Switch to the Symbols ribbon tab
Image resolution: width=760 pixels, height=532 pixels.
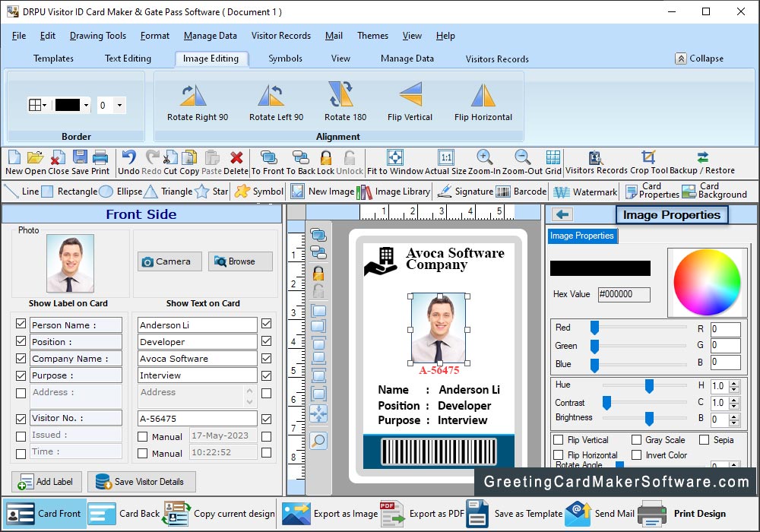(286, 59)
